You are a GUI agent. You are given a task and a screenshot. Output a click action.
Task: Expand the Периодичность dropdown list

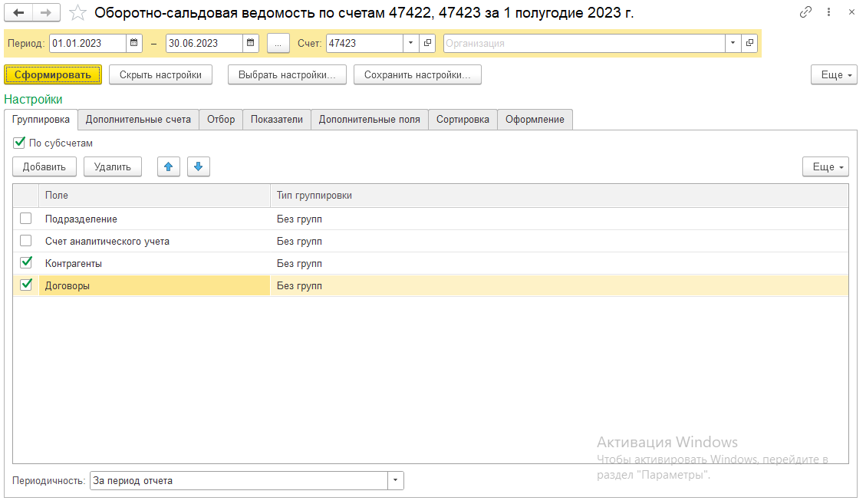point(396,481)
